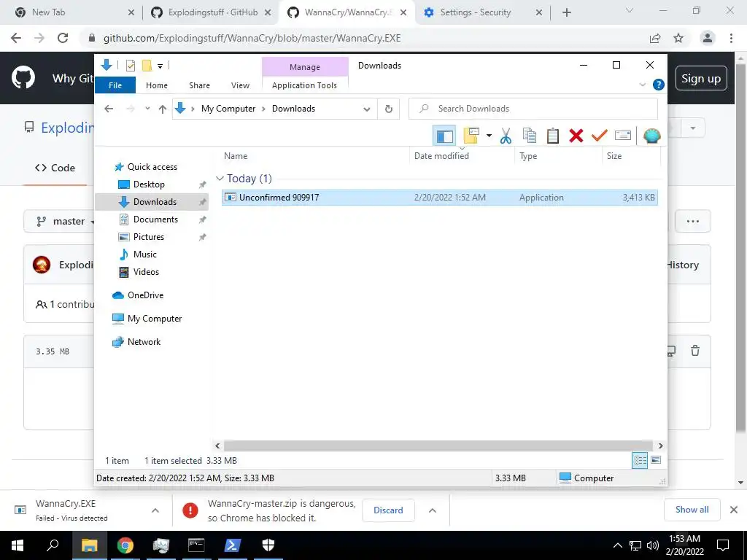
Task: Select Videos in navigation pane
Action: (x=146, y=273)
